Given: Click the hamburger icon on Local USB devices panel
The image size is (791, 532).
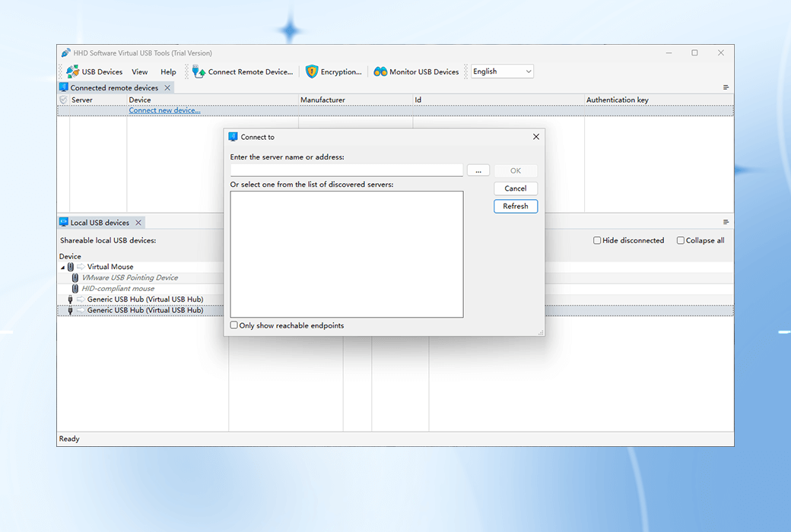Looking at the screenshot, I should (726, 221).
